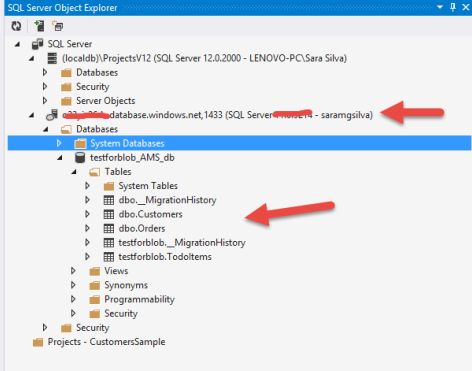Select the dbo.__MigrationHistory table label
This screenshot has width=472, height=371.
click(x=168, y=200)
